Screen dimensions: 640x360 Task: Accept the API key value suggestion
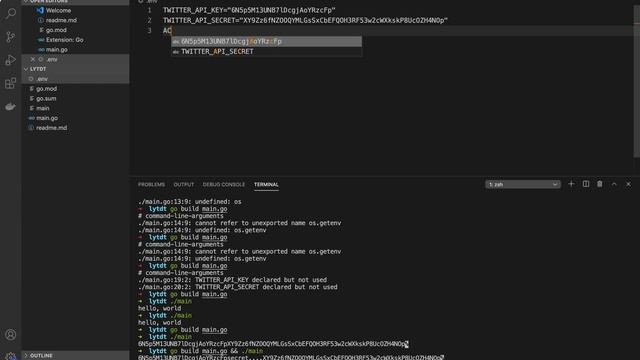pos(266,41)
